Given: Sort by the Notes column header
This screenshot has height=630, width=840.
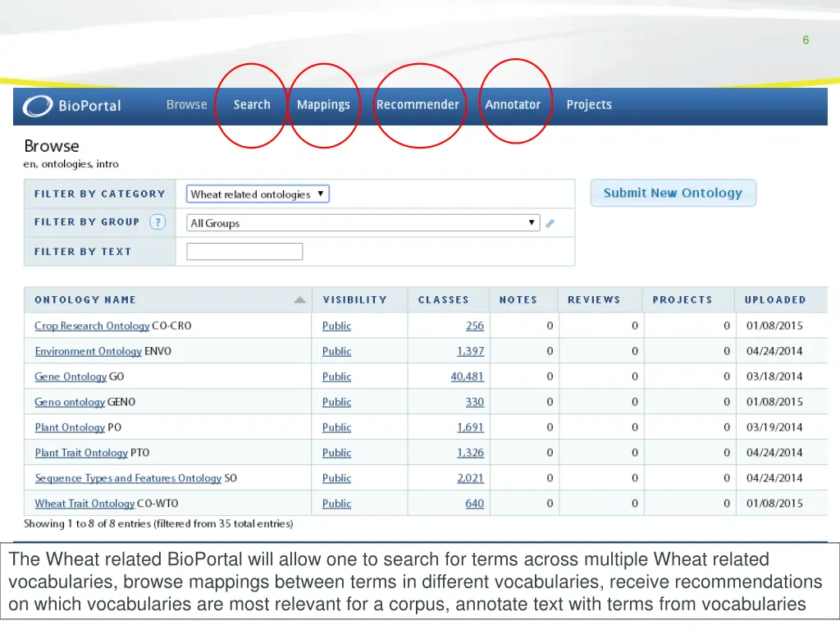Looking at the screenshot, I should click(x=518, y=300).
